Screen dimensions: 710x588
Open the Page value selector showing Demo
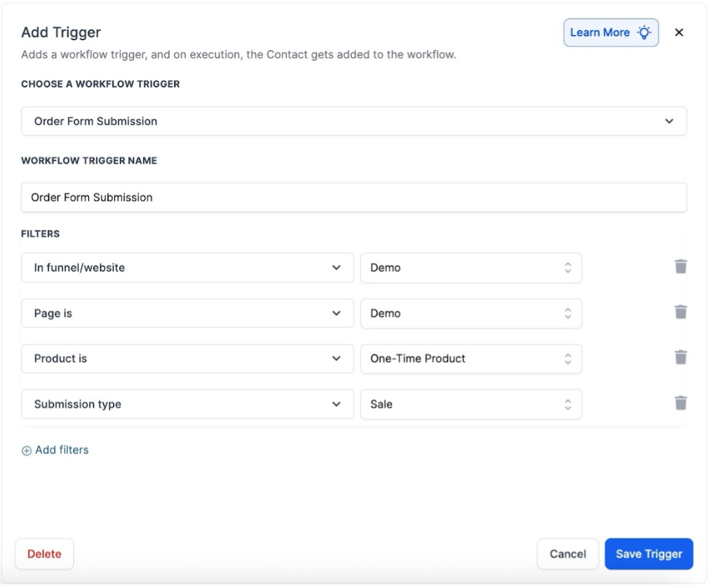(x=470, y=313)
